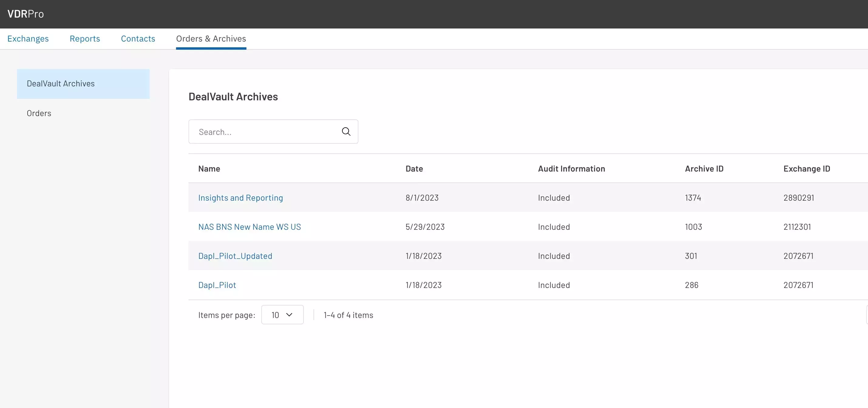Sort by the Date column header

point(414,169)
